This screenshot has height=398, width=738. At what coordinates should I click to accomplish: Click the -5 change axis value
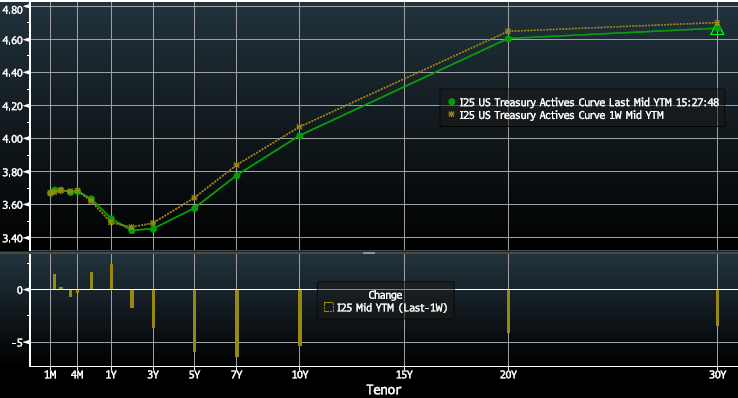pyautogui.click(x=17, y=343)
